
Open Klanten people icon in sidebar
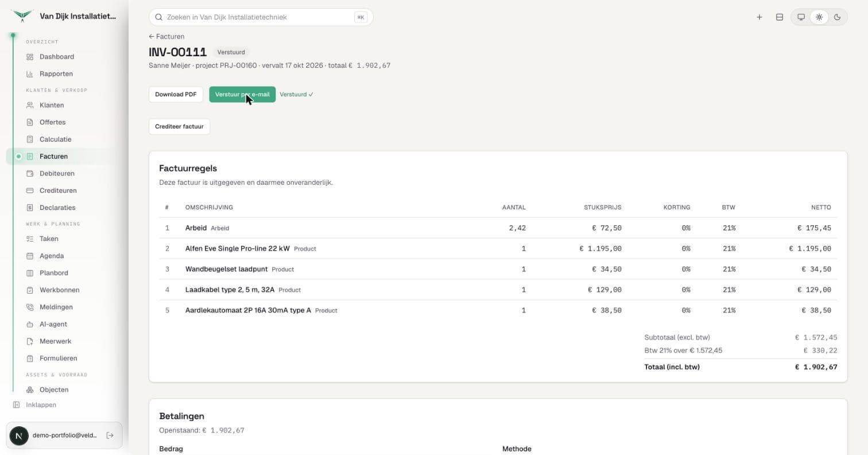(30, 106)
